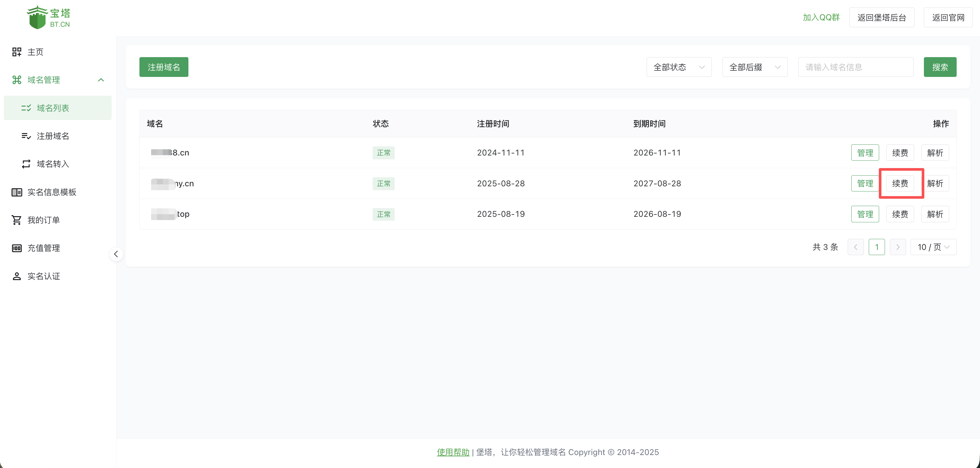980x468 pixels.
Task: Click the shopping cart icon for 我的订单
Action: [x=17, y=220]
